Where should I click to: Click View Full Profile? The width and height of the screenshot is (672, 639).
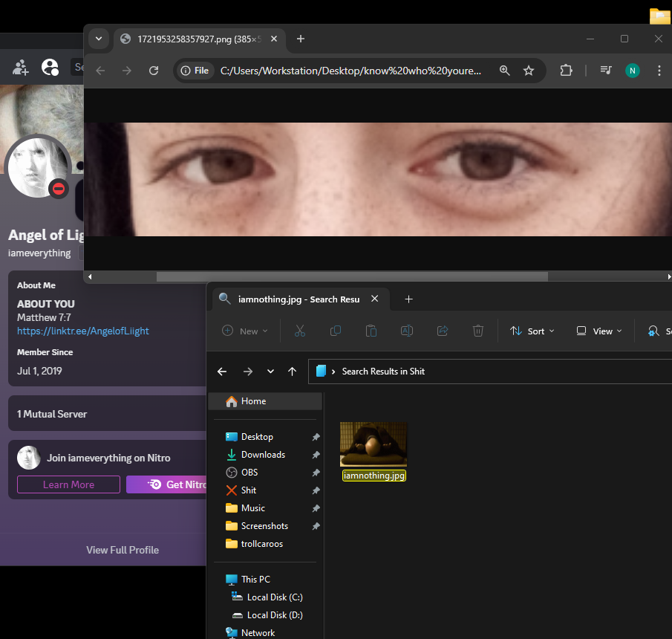pyautogui.click(x=123, y=550)
